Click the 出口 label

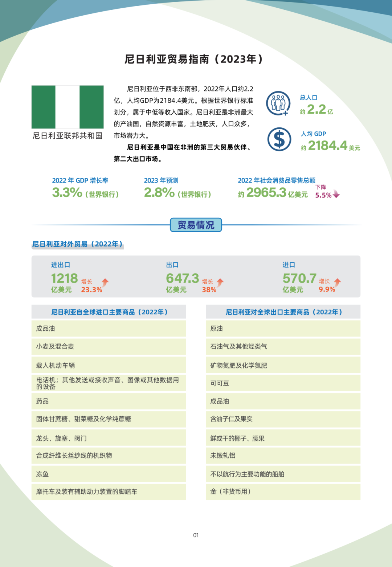coord(172,265)
